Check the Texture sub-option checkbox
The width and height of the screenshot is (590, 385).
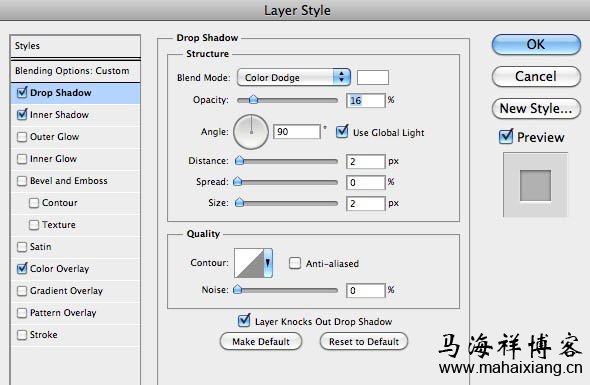34,225
